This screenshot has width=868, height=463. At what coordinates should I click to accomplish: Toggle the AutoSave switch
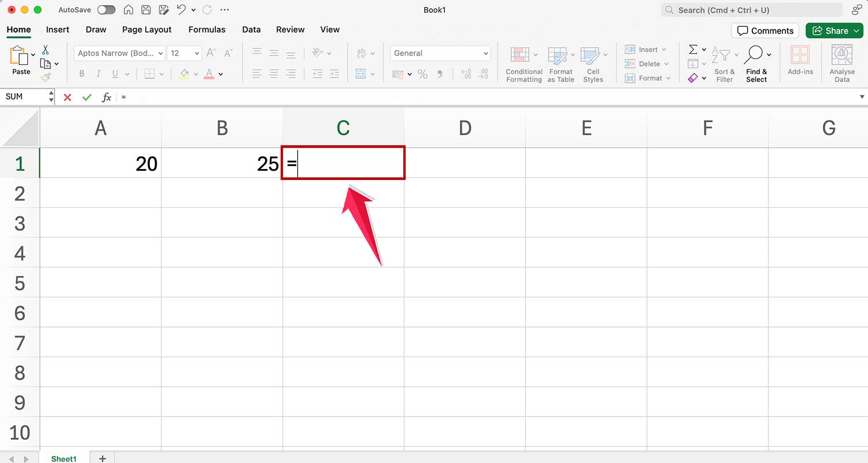(106, 10)
